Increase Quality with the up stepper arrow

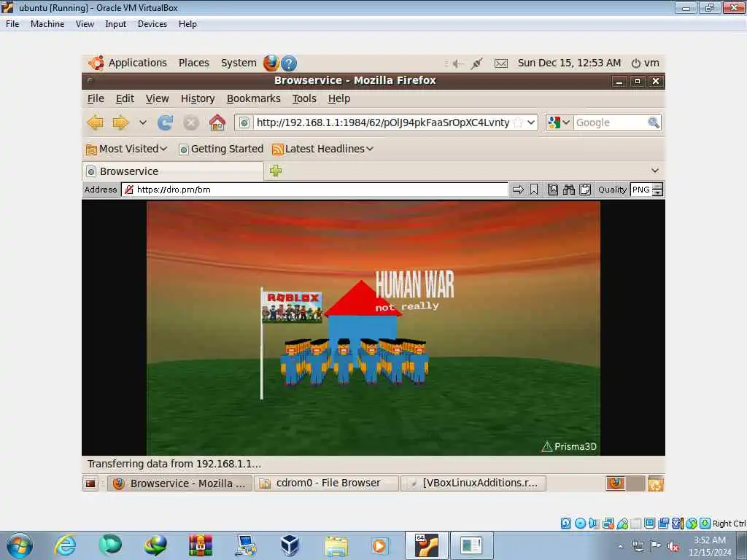click(x=657, y=186)
